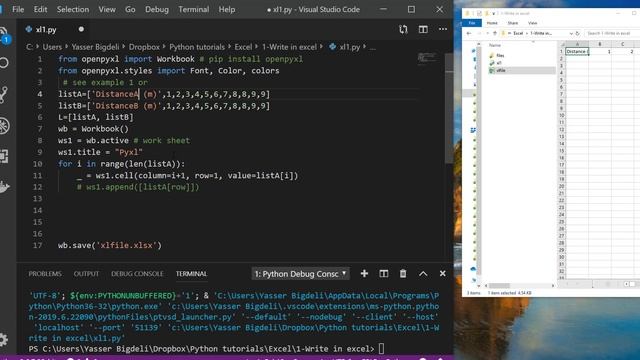Expand address bar history dropdown in File Explorer
Screen dimensions: 640x360
(x=571, y=33)
